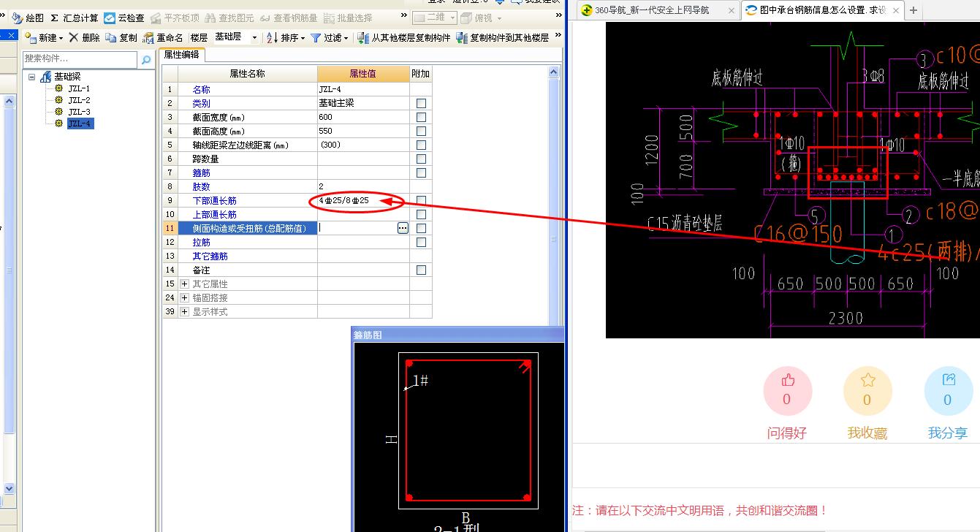The image size is (980, 532).
Task: Click 从其他楼层复制构件 icon
Action: tap(363, 38)
